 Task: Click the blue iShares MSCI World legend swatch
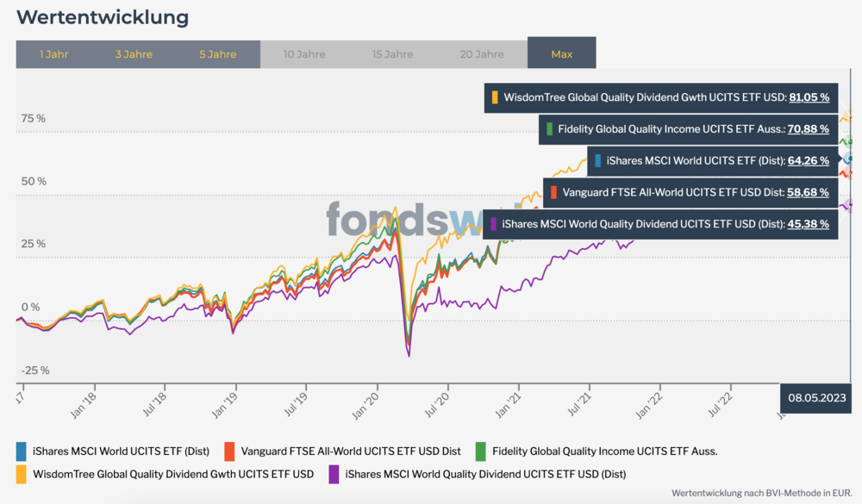coord(22,451)
